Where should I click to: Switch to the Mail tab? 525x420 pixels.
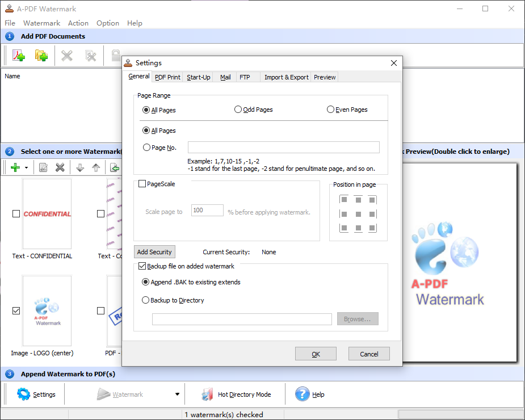click(225, 77)
